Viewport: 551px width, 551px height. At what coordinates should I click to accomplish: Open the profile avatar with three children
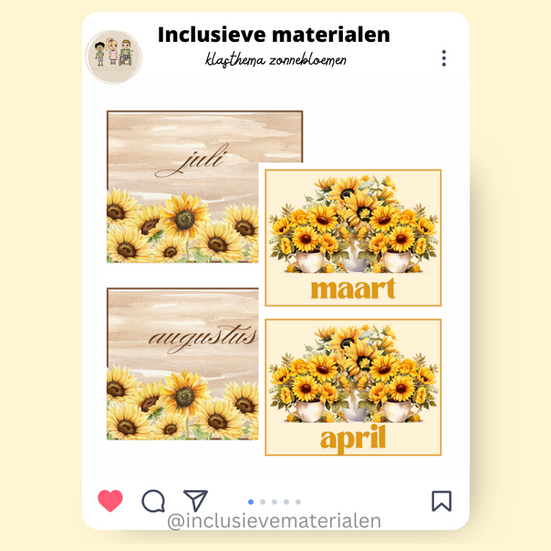(x=114, y=57)
